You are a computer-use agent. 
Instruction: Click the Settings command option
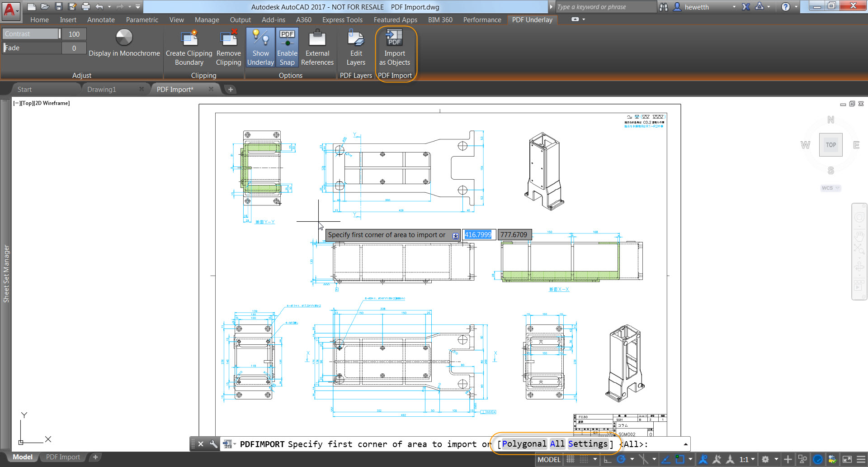(x=588, y=444)
